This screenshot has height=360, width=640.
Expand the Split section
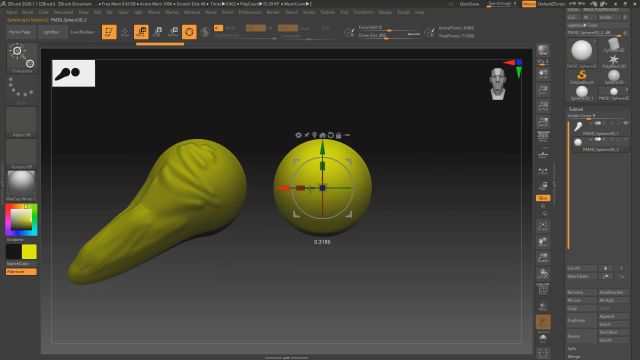[x=572, y=349]
